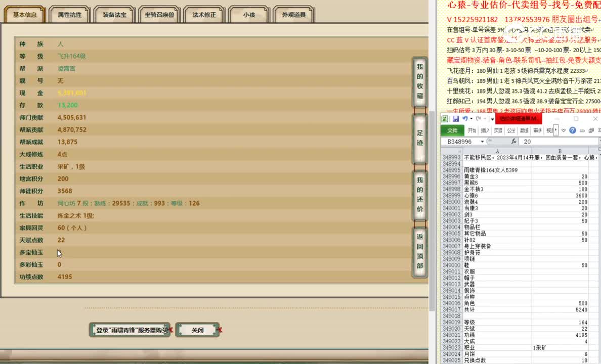Click the heart icon on the ribbon
The image size is (601, 364).
(563, 130)
